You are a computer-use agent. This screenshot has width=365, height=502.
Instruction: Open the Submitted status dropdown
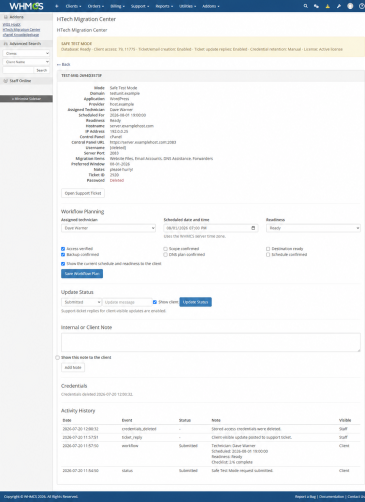click(x=81, y=302)
